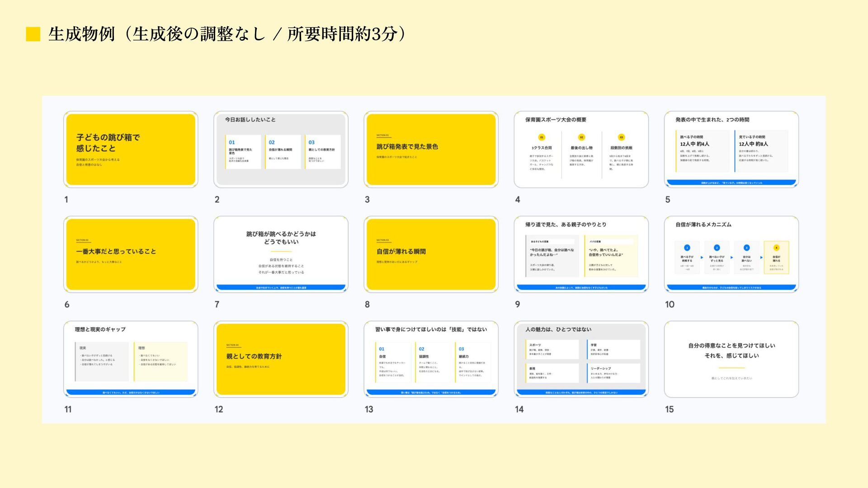
Task: Select slide 9 帰り道で見た、ある親子のやりとり
Action: pos(581,254)
